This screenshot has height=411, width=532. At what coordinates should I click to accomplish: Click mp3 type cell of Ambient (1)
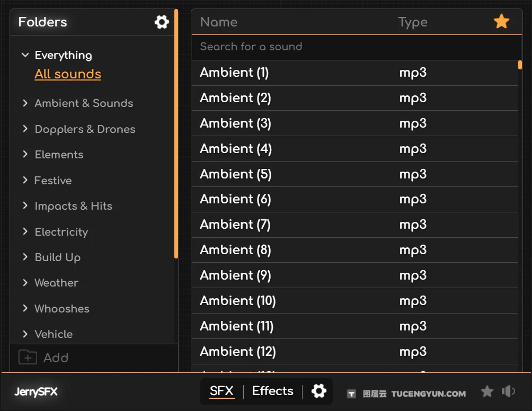(x=413, y=73)
